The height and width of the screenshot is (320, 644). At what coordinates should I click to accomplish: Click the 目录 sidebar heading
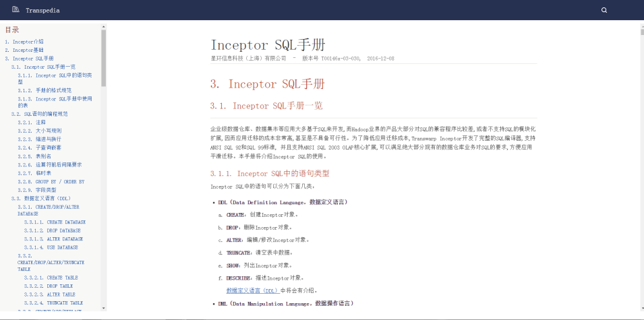coord(12,30)
